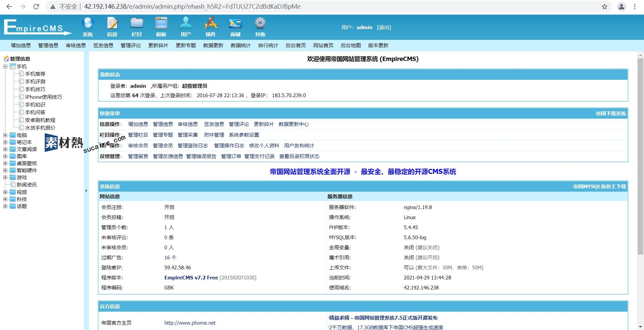Viewport: 644px width, 330px height.
Task: Click the 电脑 folder icon in tree
Action: (13, 135)
